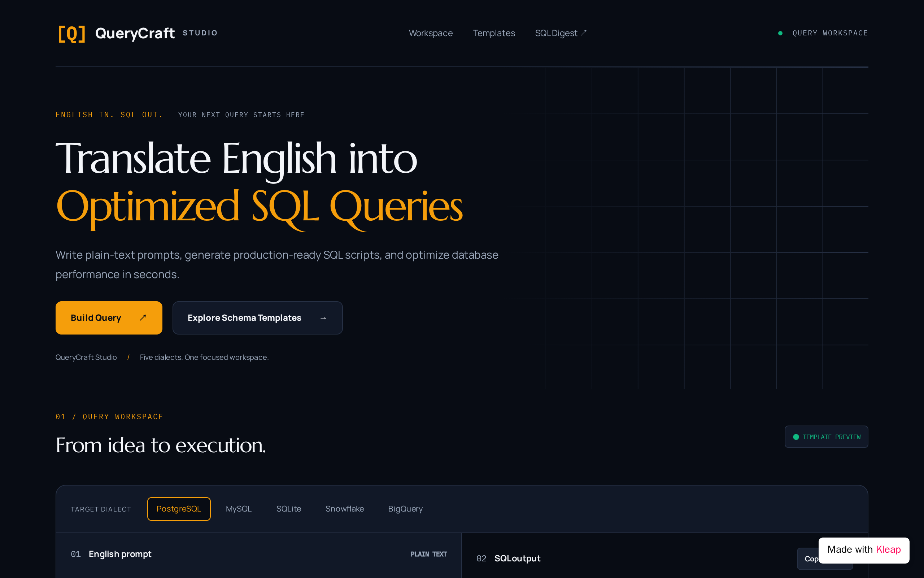Open the Workspace nav link
Screen dimensions: 924x578
coord(431,33)
